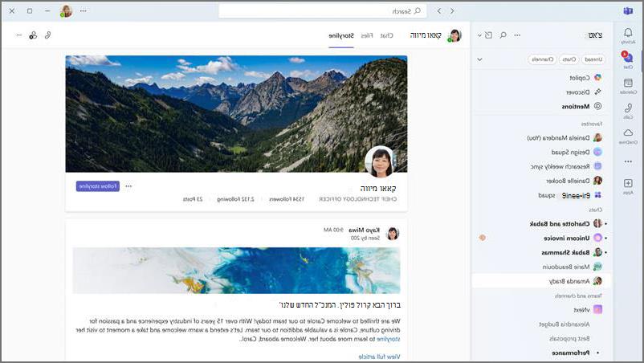Open Discover in chat list

click(542, 92)
